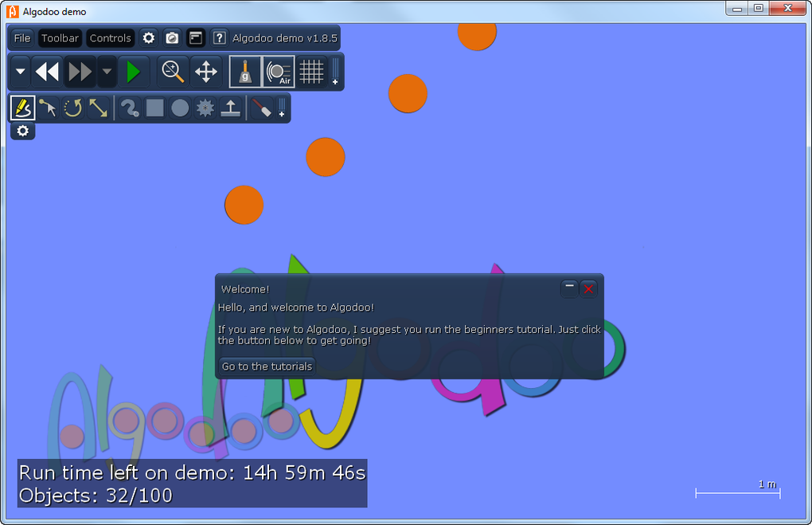Select the Brush tool

[262, 108]
